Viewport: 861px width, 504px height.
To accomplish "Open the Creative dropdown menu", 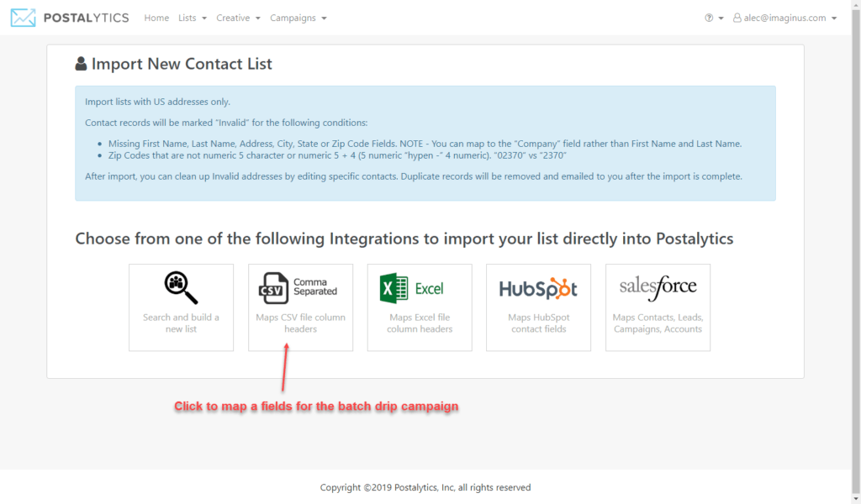I will point(238,18).
